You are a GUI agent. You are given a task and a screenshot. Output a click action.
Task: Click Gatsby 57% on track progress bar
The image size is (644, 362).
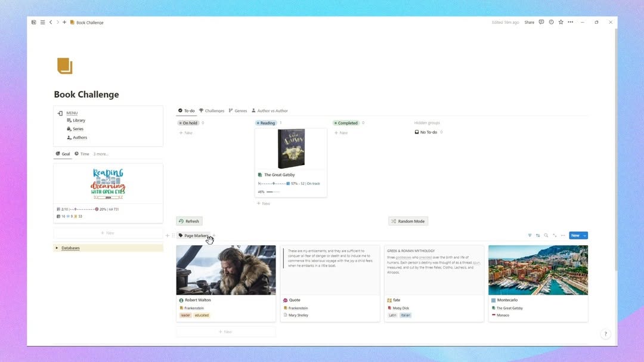[x=289, y=184]
